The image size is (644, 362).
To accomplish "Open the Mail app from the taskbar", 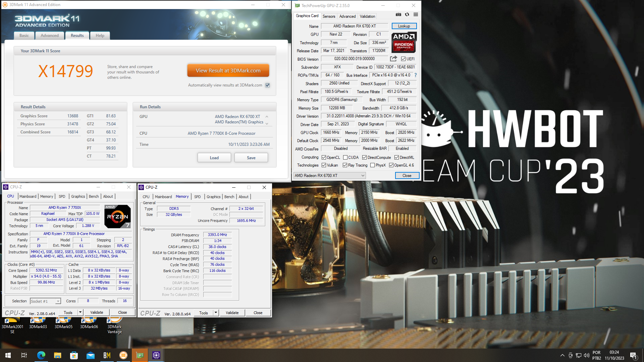I will (90, 355).
